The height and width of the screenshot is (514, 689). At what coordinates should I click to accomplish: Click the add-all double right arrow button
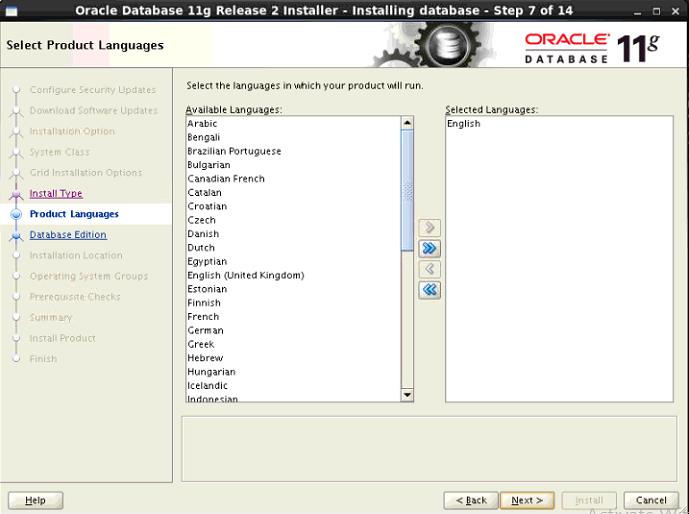click(430, 249)
